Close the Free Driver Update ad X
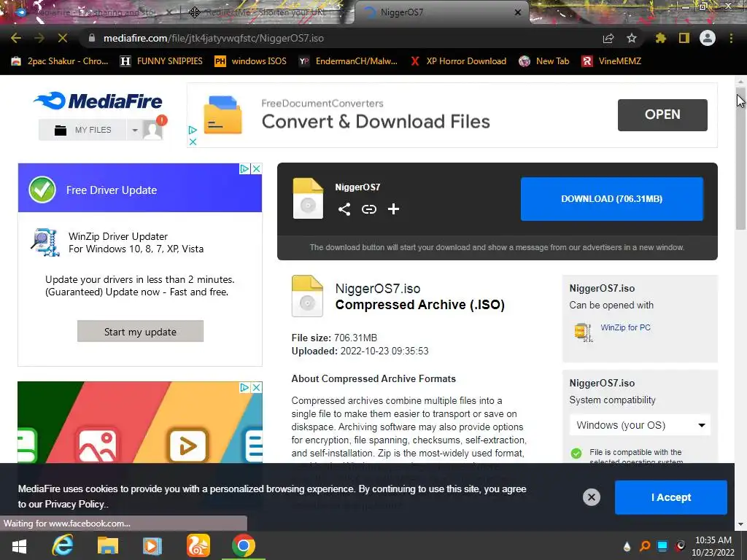Viewport: 747px width, 560px height. (x=256, y=168)
